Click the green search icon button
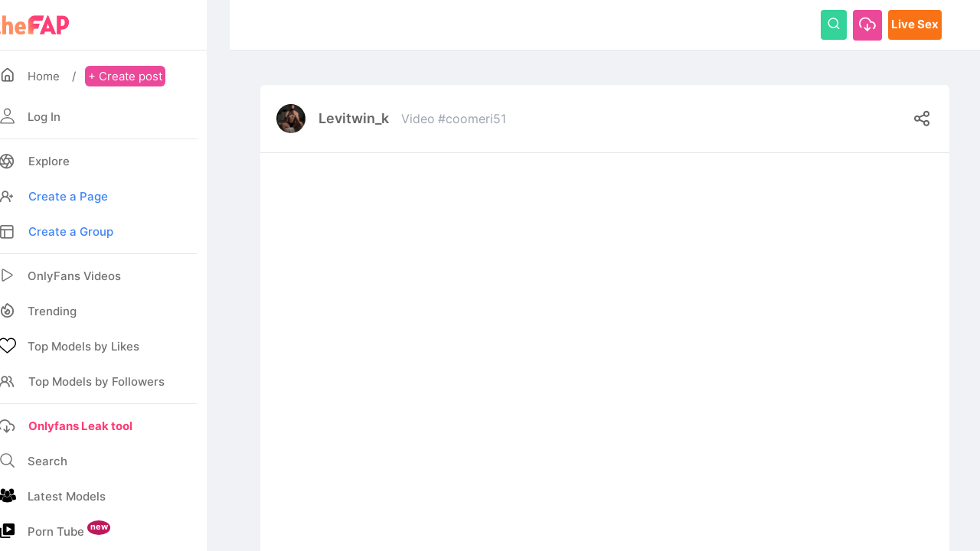 click(834, 24)
